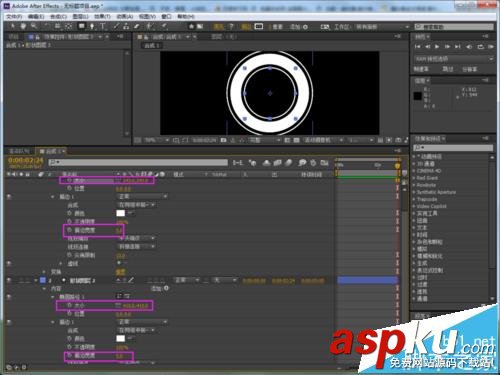This screenshot has height=375, width=500.
Task: Open shape layer 2 blending mode dropdown
Action: pyautogui.click(x=187, y=280)
